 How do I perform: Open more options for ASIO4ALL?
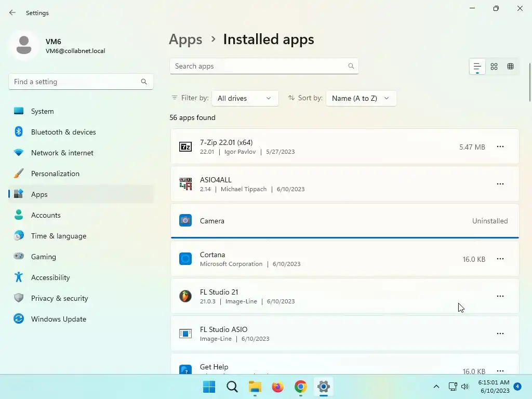[x=500, y=184]
